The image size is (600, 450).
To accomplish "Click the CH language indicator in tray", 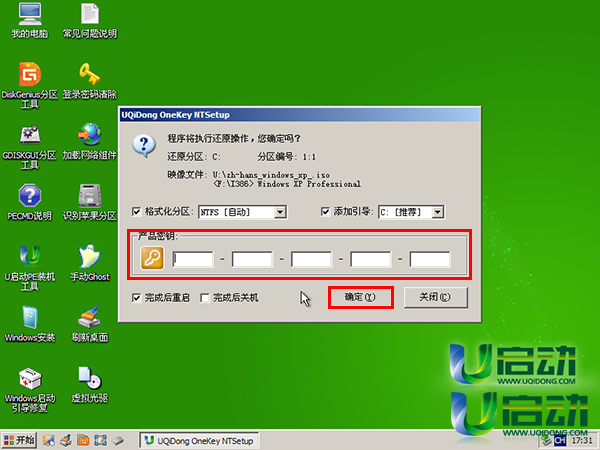I will [560, 441].
